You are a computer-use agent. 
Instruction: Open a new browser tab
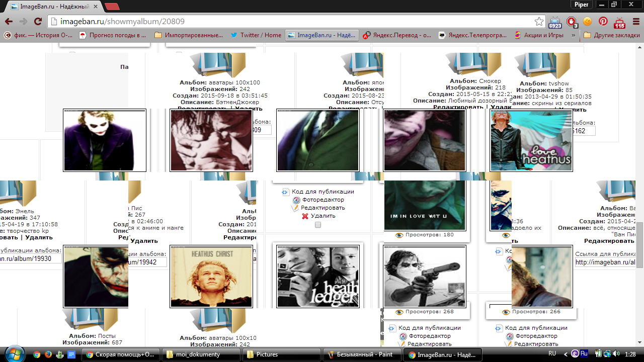coord(112,7)
